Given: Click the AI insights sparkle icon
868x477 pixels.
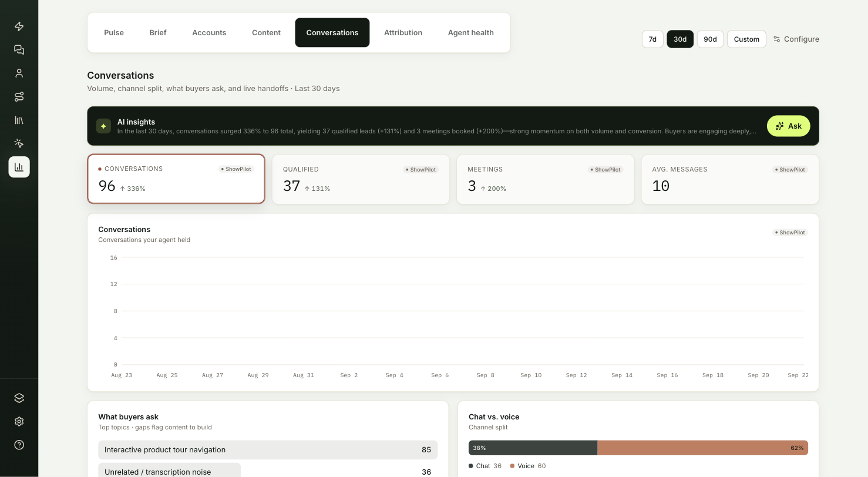Looking at the screenshot, I should point(103,126).
